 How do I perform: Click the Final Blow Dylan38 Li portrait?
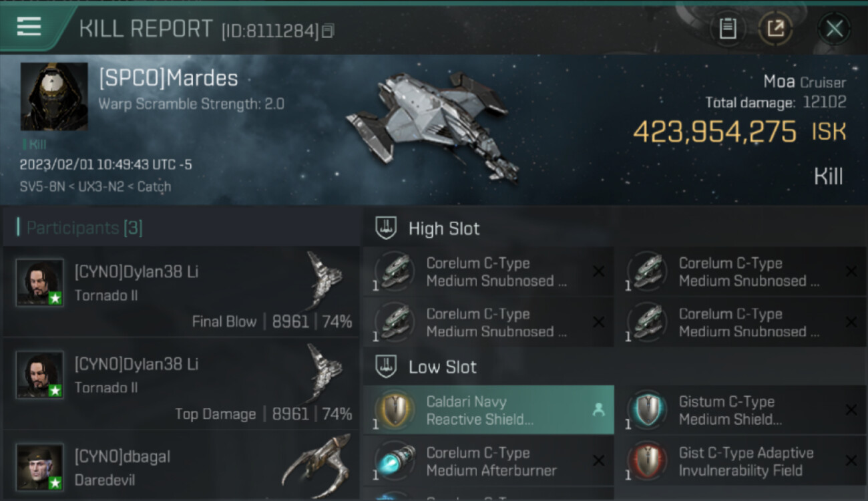click(40, 283)
